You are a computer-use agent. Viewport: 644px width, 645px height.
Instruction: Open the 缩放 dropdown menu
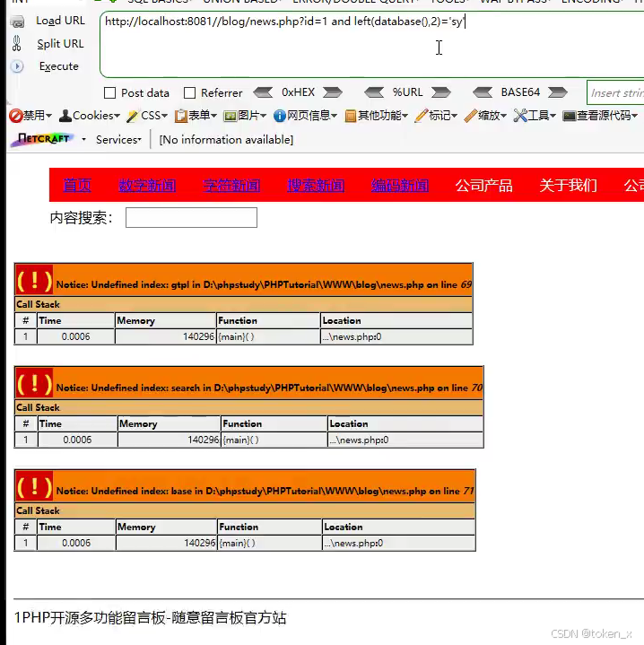coord(503,116)
